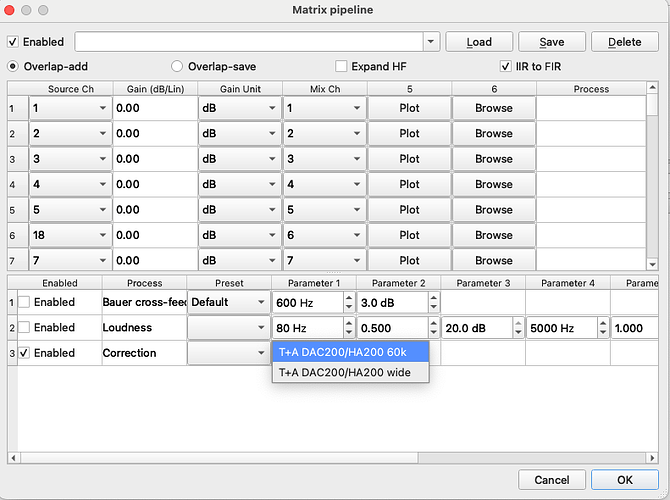Increase the 80 Hz parameter with up arrow
This screenshot has width=670, height=500.
pyautogui.click(x=349, y=324)
